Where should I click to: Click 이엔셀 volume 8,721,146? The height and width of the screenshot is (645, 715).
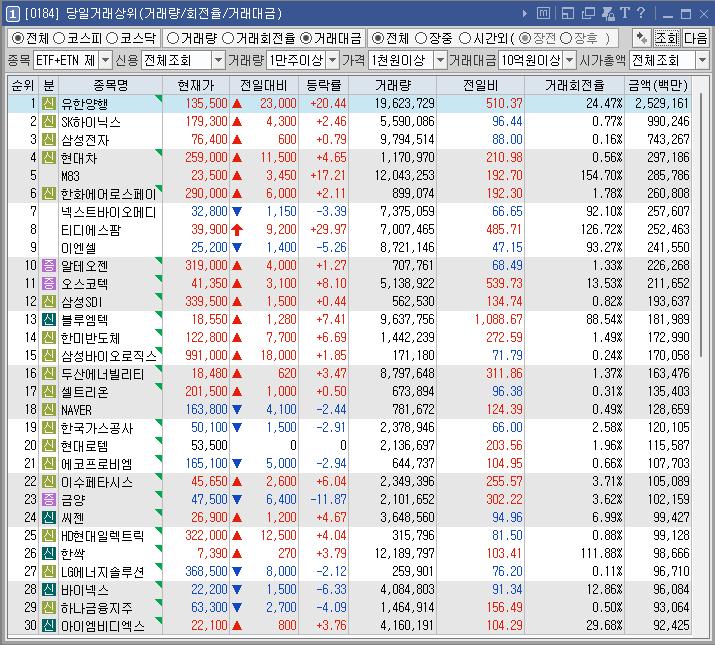click(407, 247)
